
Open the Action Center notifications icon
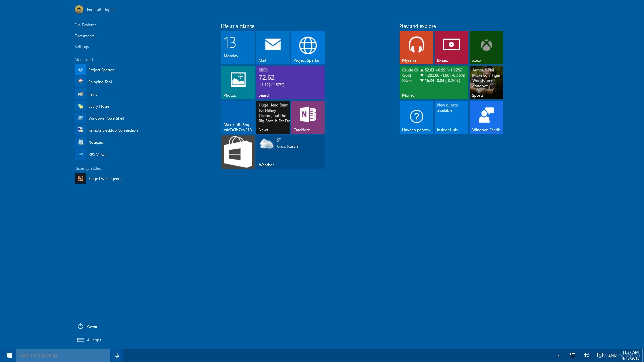pyautogui.click(x=600, y=355)
